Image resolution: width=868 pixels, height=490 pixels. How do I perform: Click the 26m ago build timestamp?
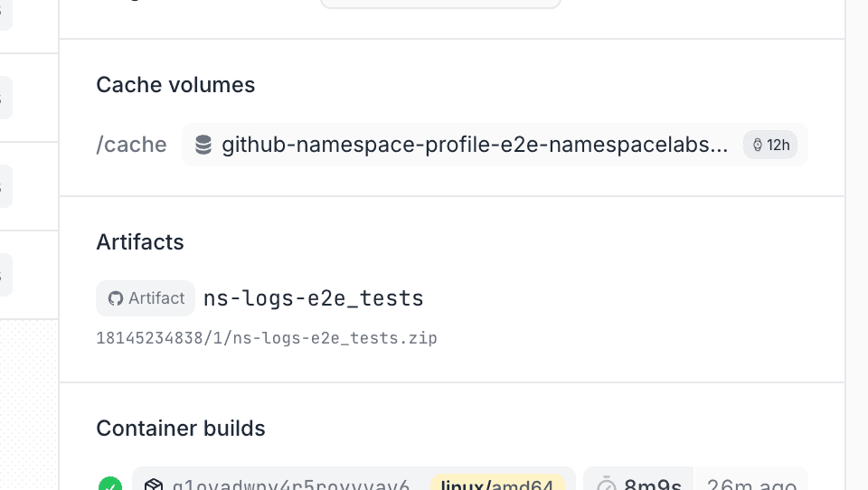750,485
